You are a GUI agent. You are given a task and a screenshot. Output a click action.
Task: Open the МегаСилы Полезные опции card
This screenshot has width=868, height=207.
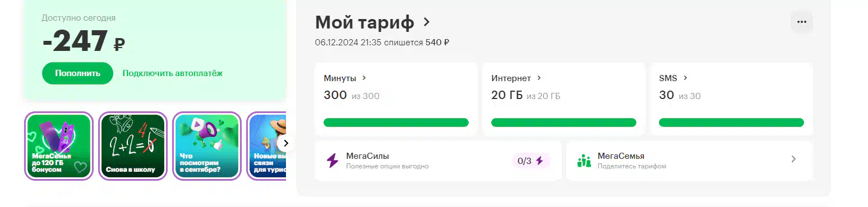[x=438, y=161]
